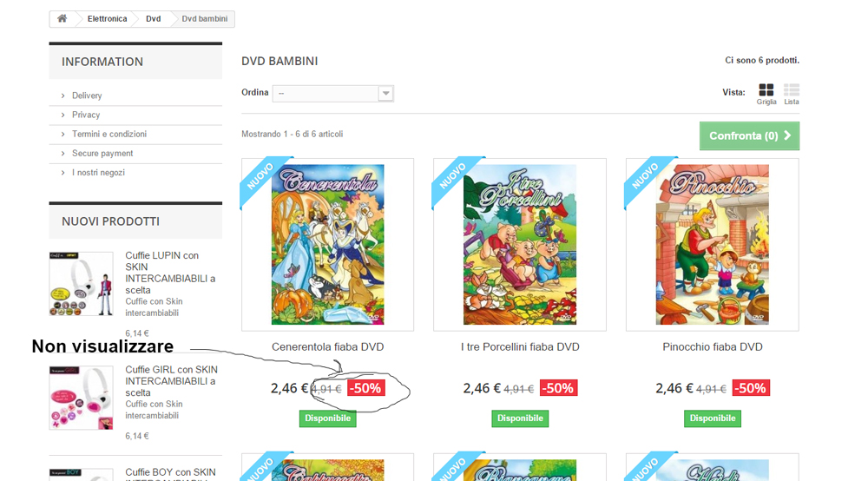This screenshot has height=481, width=868.
Task: Click the Confronta (0) compare button
Action: (749, 135)
